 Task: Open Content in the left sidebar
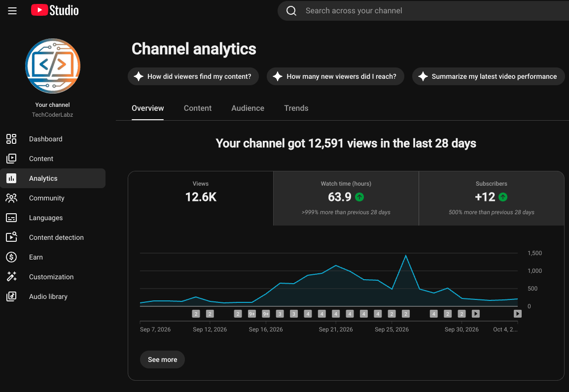tap(53, 159)
